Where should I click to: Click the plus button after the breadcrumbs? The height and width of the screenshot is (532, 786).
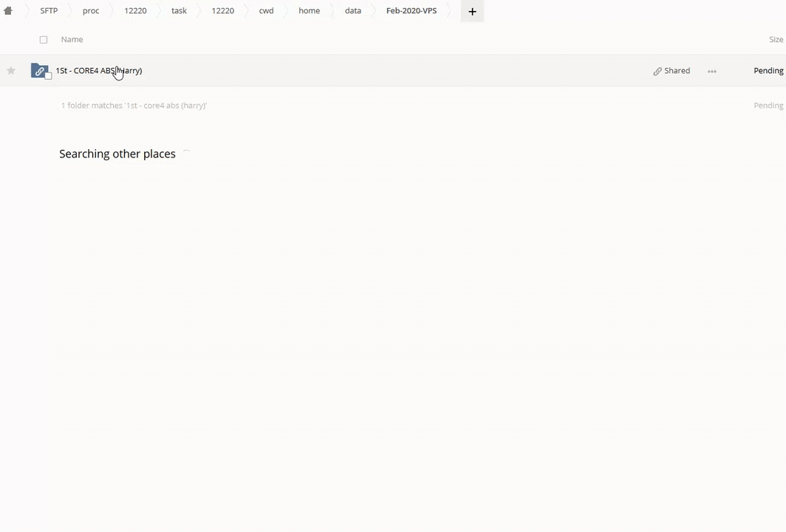click(472, 11)
